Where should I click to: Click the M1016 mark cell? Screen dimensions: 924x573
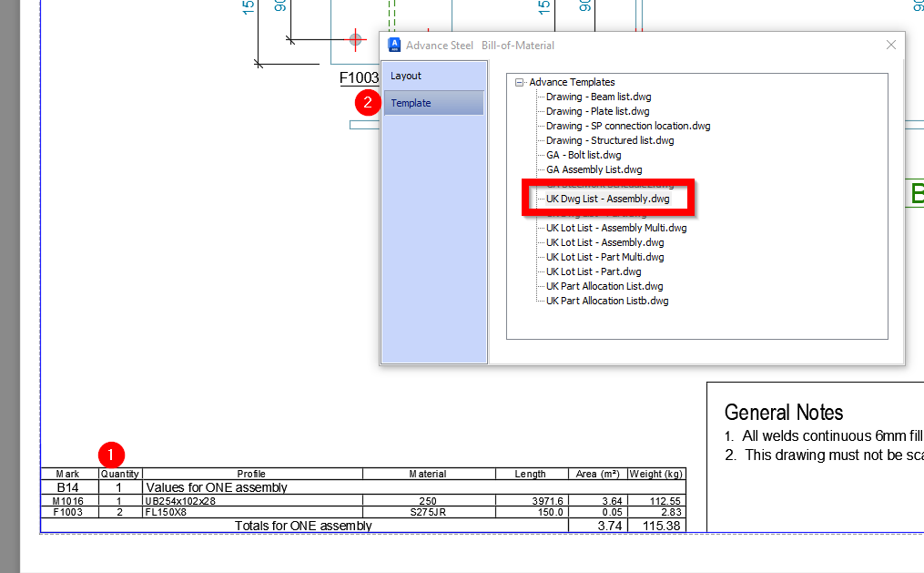click(67, 501)
